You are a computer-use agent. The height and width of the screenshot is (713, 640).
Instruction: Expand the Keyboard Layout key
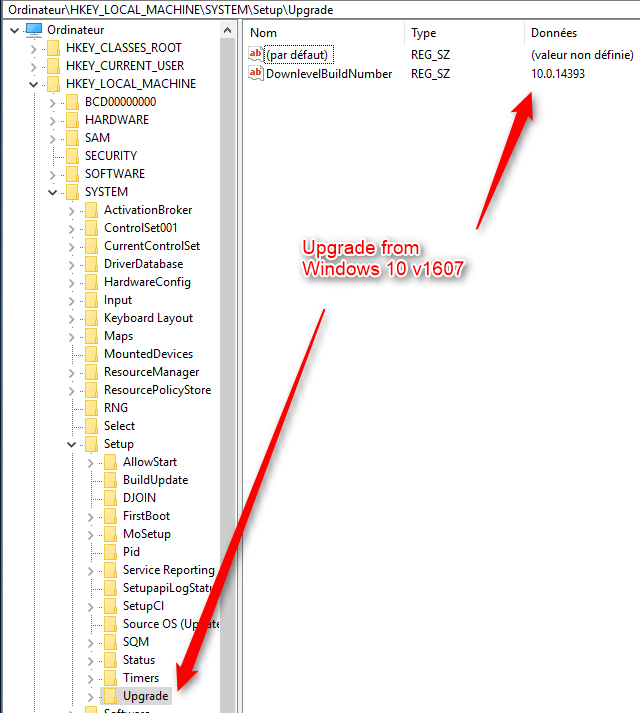coord(71,319)
